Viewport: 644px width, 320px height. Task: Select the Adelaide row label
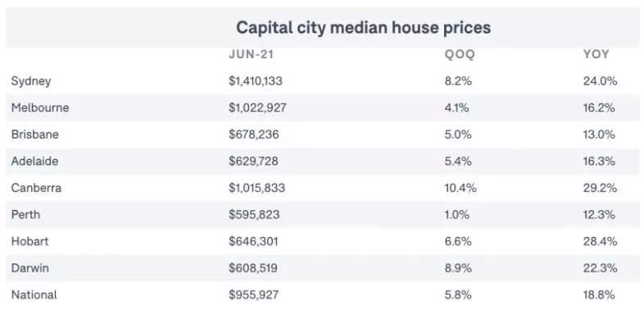point(34,162)
